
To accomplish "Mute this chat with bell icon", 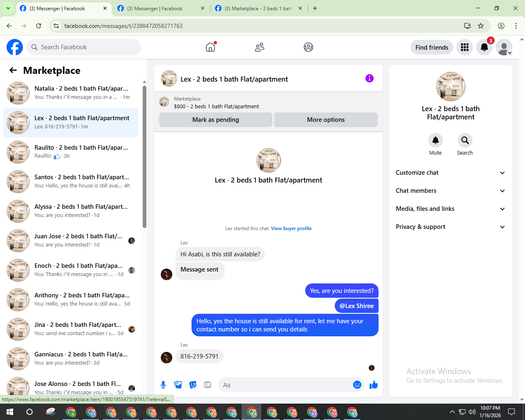I will pyautogui.click(x=436, y=140).
